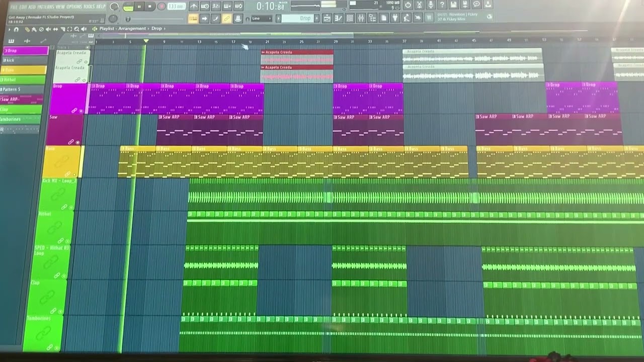Open the Mixer view icon

(x=361, y=18)
